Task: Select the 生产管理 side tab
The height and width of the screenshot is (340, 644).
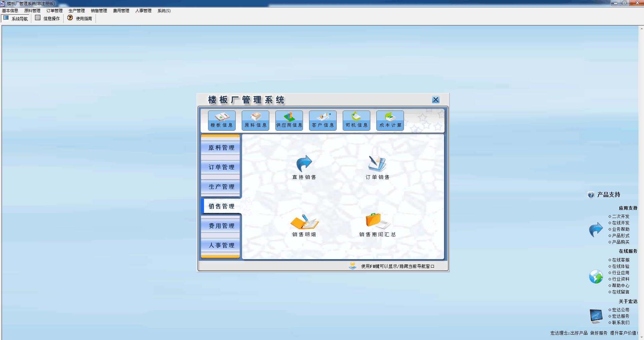Action: pos(221,187)
